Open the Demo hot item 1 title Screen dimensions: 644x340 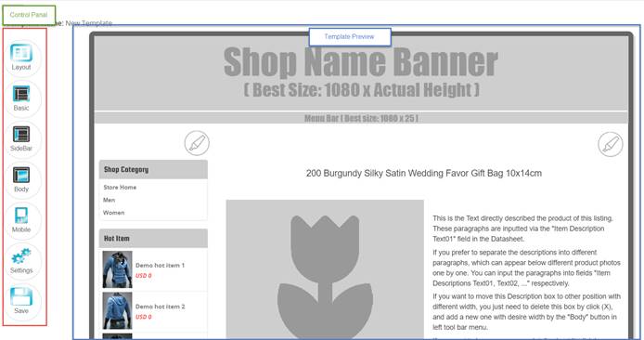click(x=161, y=265)
